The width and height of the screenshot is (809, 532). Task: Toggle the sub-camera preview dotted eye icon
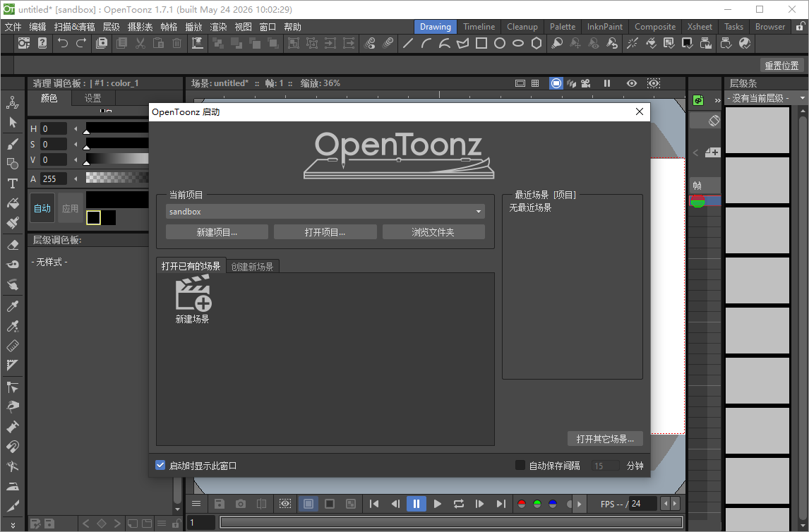pyautogui.click(x=653, y=83)
